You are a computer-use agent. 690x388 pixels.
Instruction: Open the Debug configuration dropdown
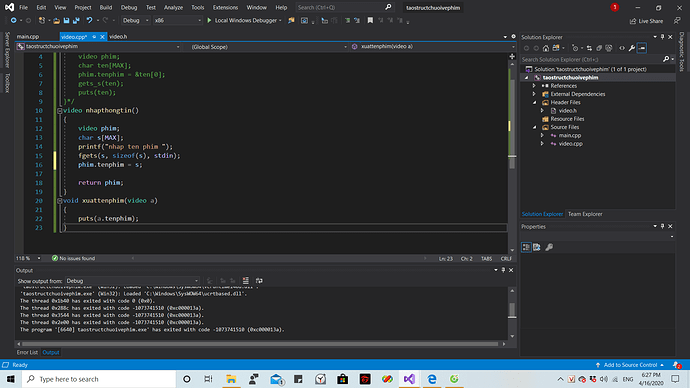pyautogui.click(x=135, y=20)
